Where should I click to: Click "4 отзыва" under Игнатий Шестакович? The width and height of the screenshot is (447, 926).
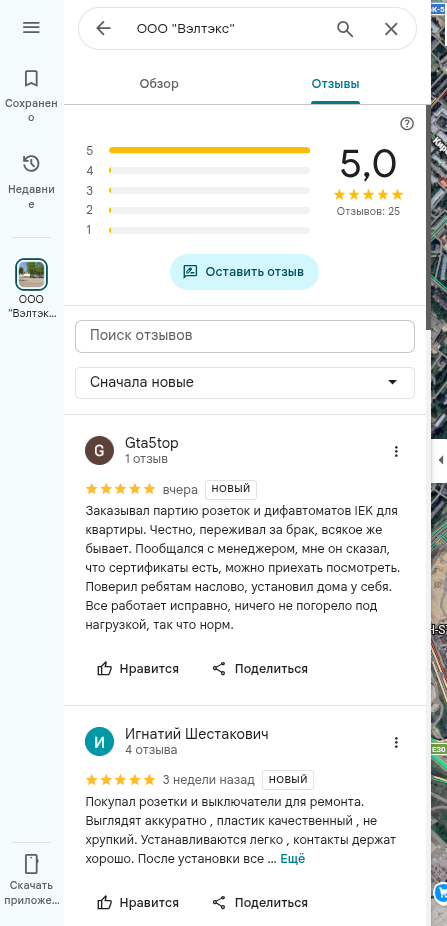click(x=151, y=750)
